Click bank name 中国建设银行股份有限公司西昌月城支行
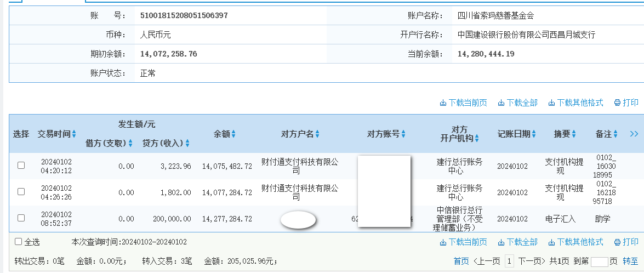Image resolution: width=644 pixels, height=273 pixels. (x=526, y=35)
